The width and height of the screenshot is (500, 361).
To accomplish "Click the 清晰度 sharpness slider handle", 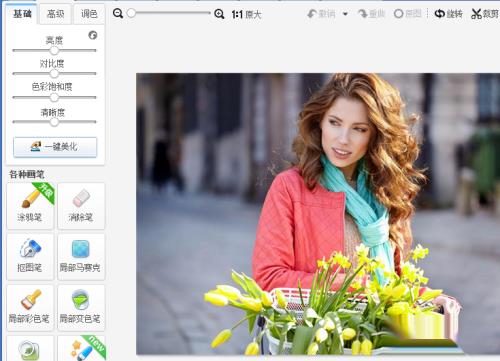I will 54,122.
